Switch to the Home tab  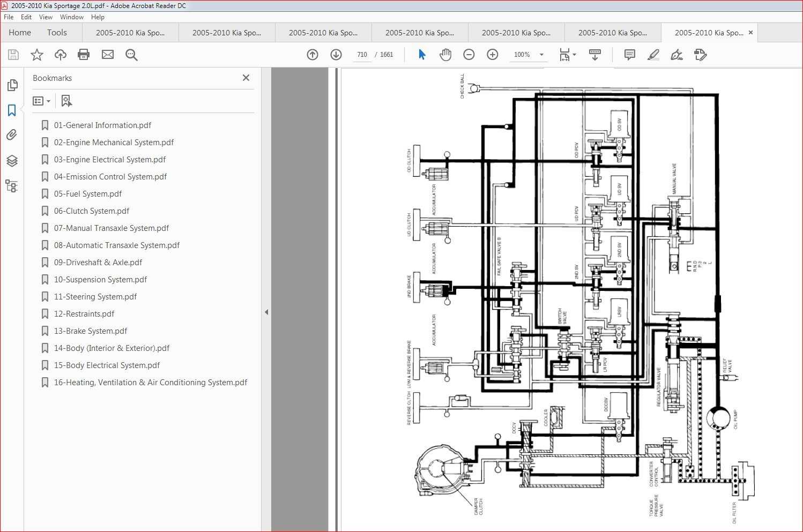(20, 33)
